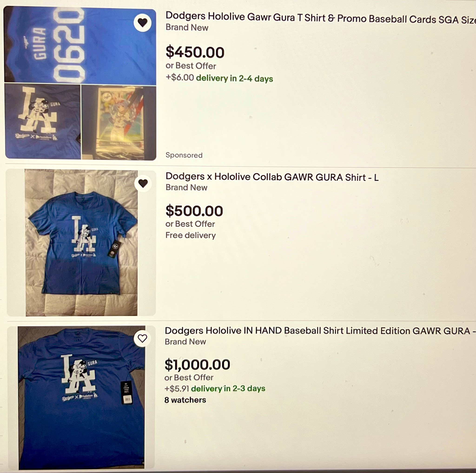
Task: Unsave the $450.00 Gawr Gura listing heart
Action: pos(143,23)
